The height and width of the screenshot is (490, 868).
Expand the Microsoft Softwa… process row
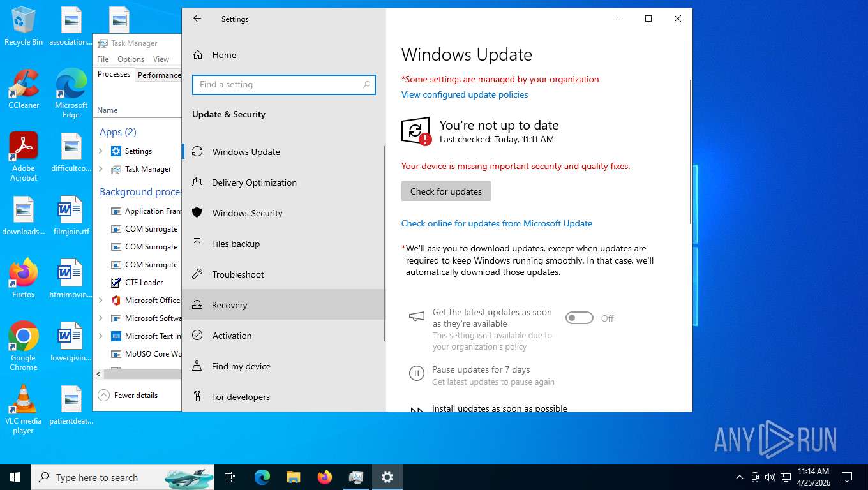(x=101, y=318)
